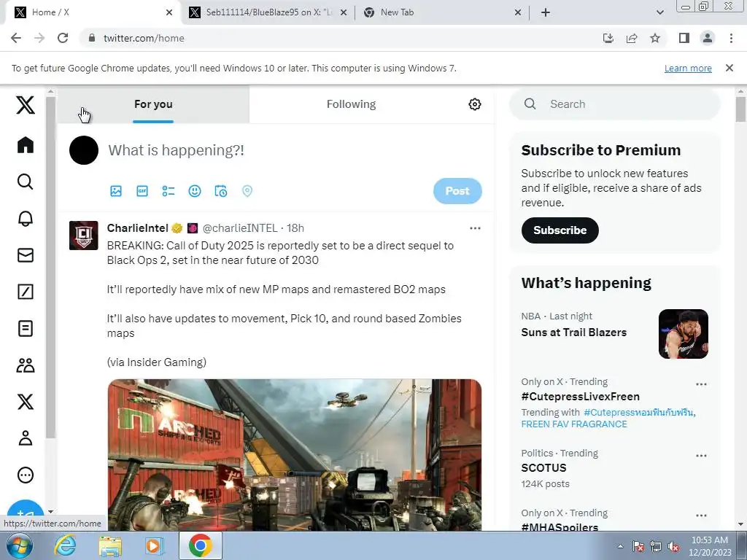Open Notifications bell icon

pos(26,218)
